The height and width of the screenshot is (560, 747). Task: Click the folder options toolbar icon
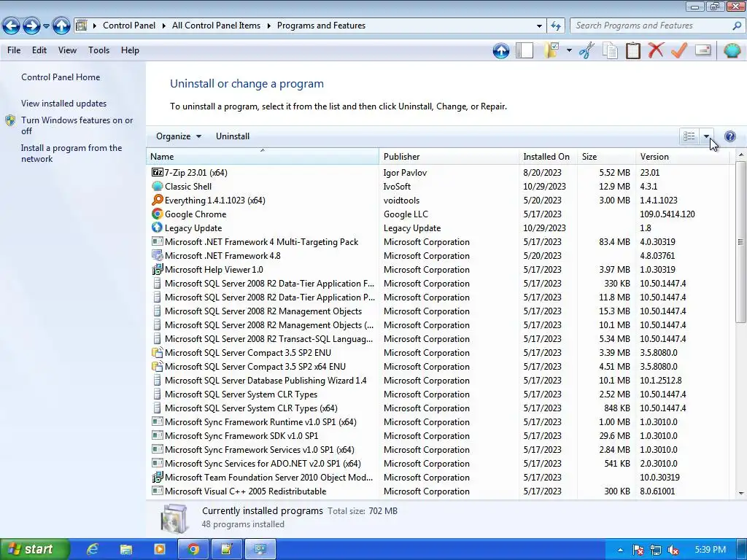(551, 50)
